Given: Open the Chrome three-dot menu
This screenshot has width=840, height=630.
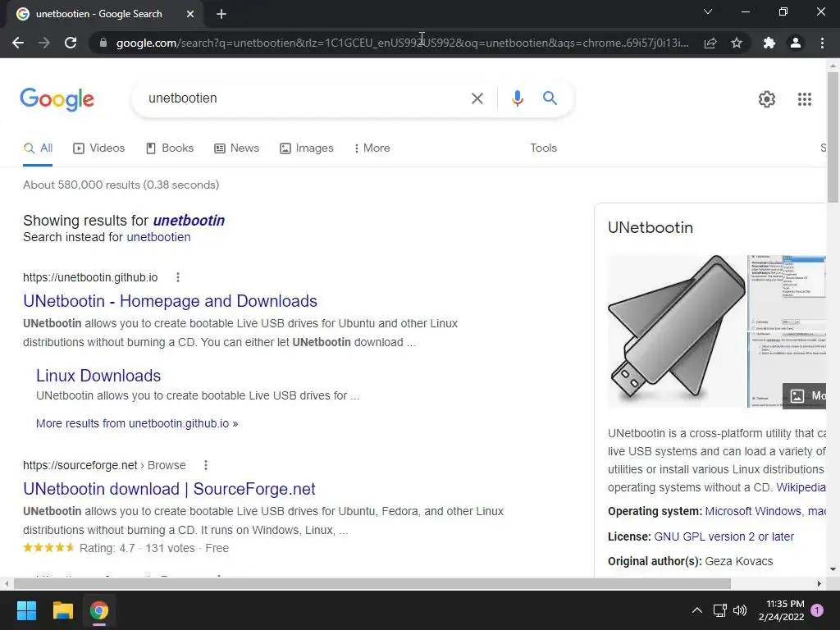Looking at the screenshot, I should point(822,43).
